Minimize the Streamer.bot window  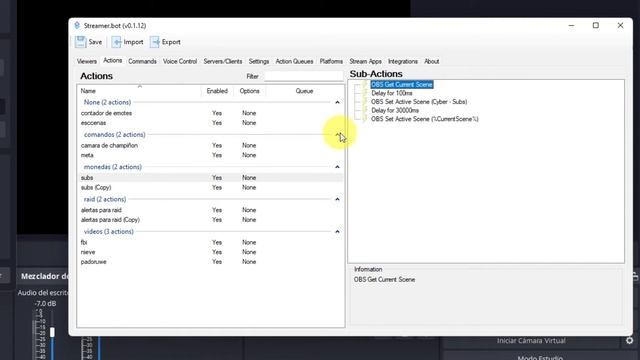click(571, 25)
